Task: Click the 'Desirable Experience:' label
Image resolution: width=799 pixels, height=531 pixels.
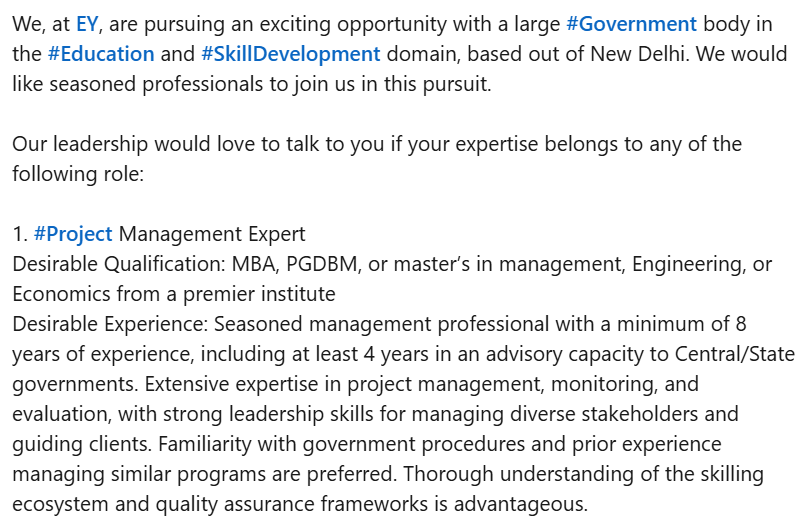Action: point(110,324)
